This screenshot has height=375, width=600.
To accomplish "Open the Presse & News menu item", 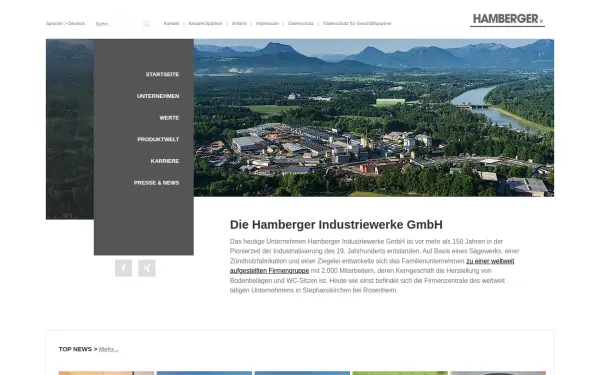I will click(157, 183).
